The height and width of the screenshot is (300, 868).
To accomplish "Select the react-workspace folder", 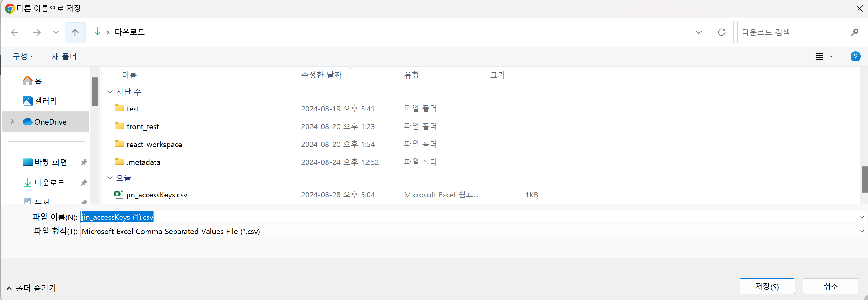I will (154, 145).
